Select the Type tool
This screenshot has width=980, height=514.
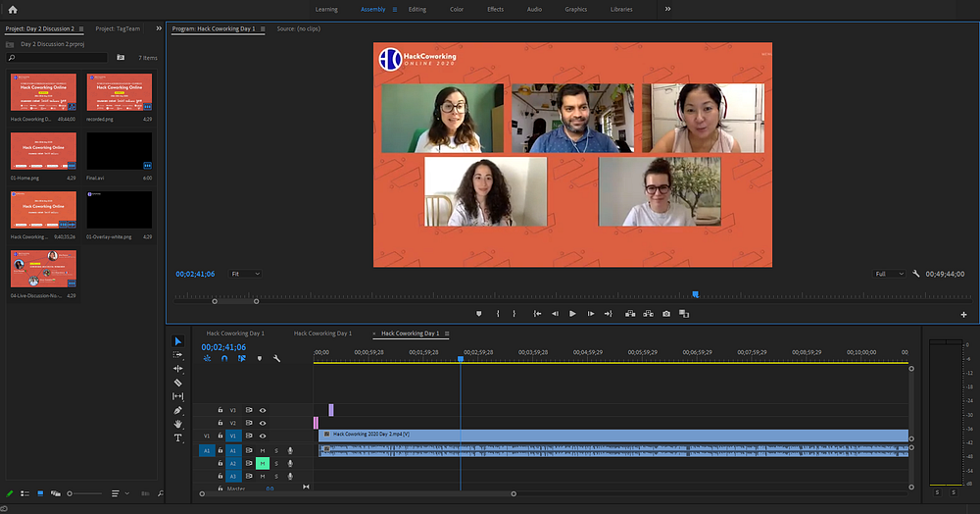(178, 437)
